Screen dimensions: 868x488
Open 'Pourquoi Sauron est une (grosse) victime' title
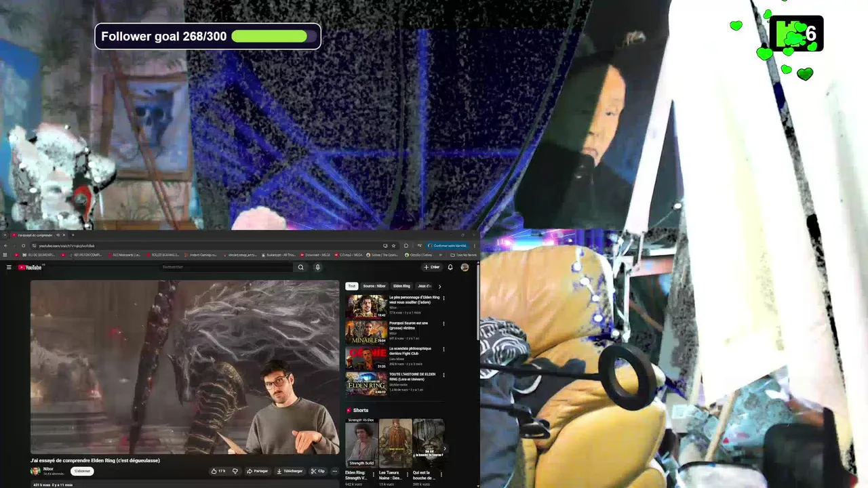pyautogui.click(x=408, y=325)
